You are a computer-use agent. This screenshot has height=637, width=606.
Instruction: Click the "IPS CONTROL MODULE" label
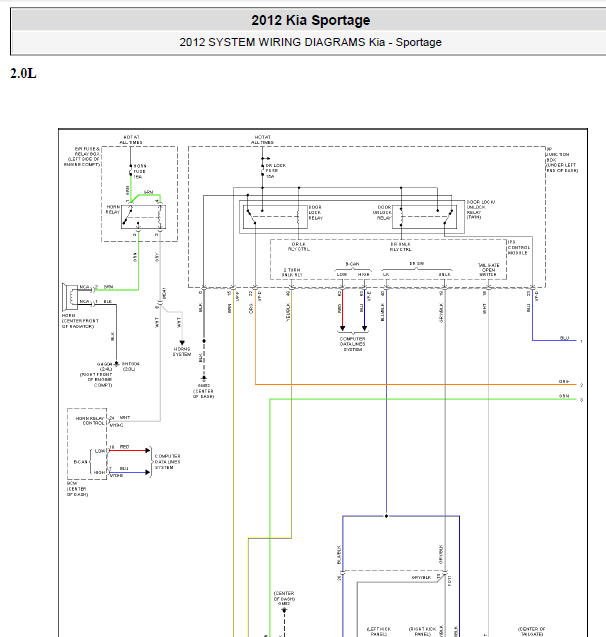519,247
